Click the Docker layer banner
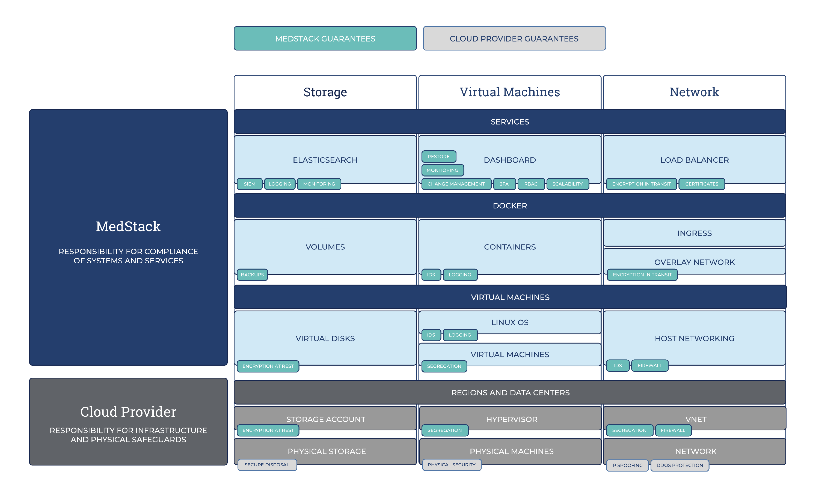This screenshot has height=504, width=819. (509, 206)
